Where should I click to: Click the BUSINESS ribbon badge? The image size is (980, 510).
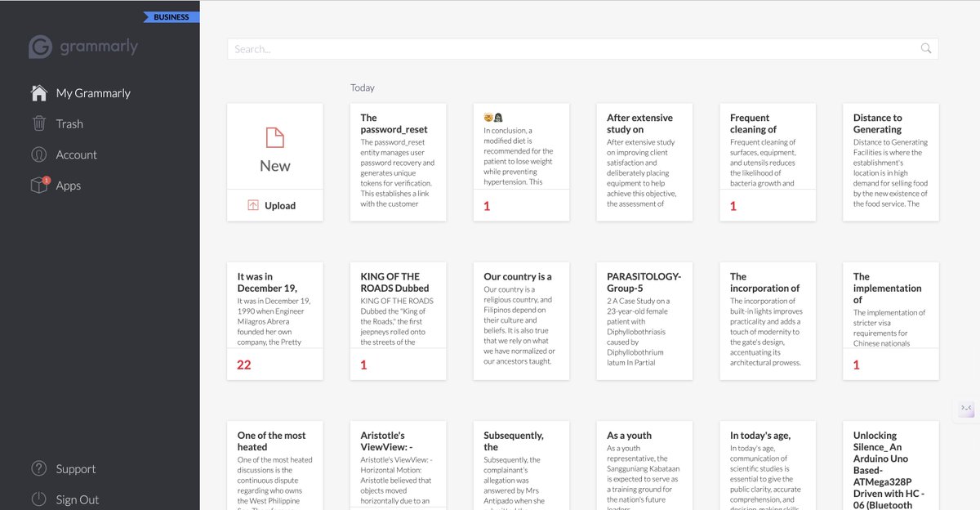tap(171, 17)
